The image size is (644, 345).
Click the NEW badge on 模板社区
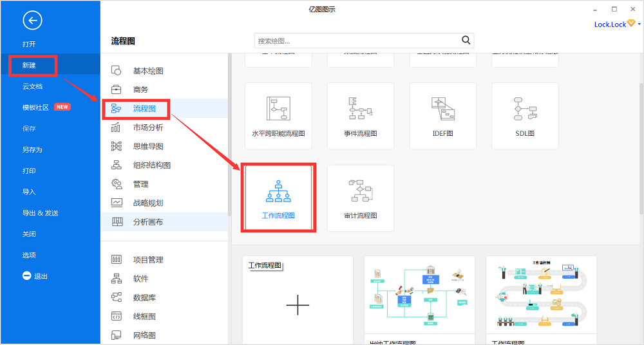click(62, 107)
